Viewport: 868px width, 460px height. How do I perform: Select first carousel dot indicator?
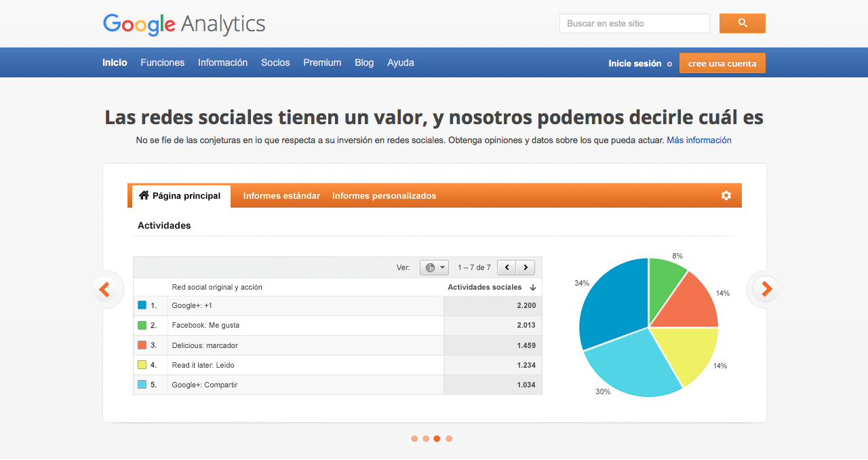[x=414, y=439]
